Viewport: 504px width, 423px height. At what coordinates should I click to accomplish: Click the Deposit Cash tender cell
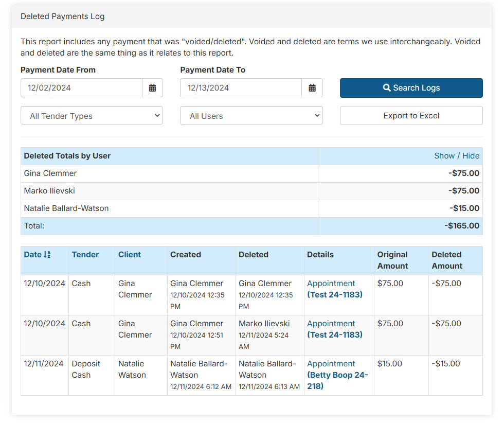(86, 369)
